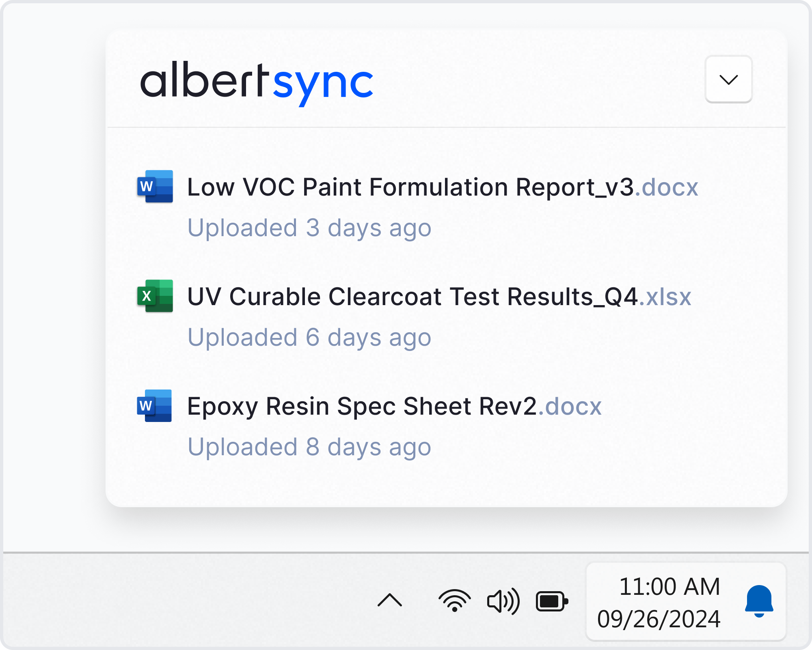Click the 09/26/2024 date in taskbar

pos(659,619)
